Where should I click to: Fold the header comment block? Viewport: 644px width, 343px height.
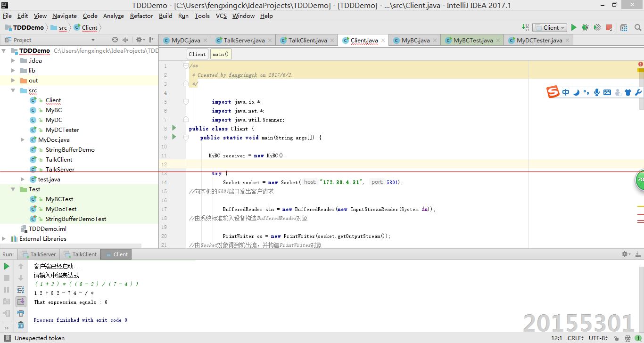(x=186, y=66)
